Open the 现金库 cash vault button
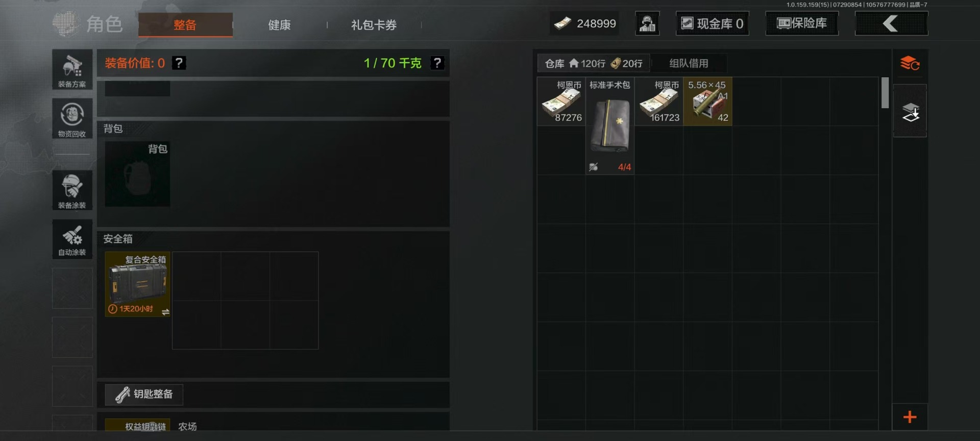The height and width of the screenshot is (441, 980). point(712,23)
